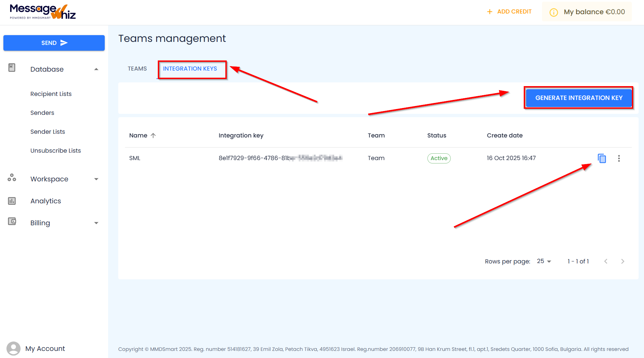Click the My Account avatar icon
The height and width of the screenshot is (358, 644).
14,348
